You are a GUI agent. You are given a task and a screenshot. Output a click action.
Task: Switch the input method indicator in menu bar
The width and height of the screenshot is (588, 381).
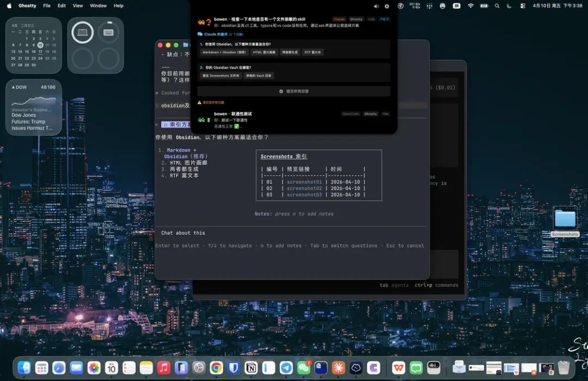point(456,5)
